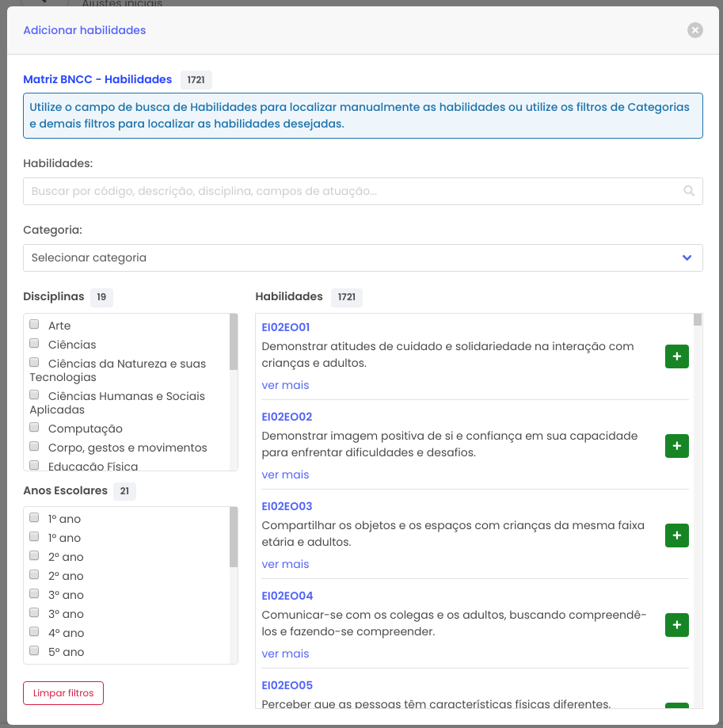Expand 'ver mais' under skill EI02EO03

tap(285, 564)
